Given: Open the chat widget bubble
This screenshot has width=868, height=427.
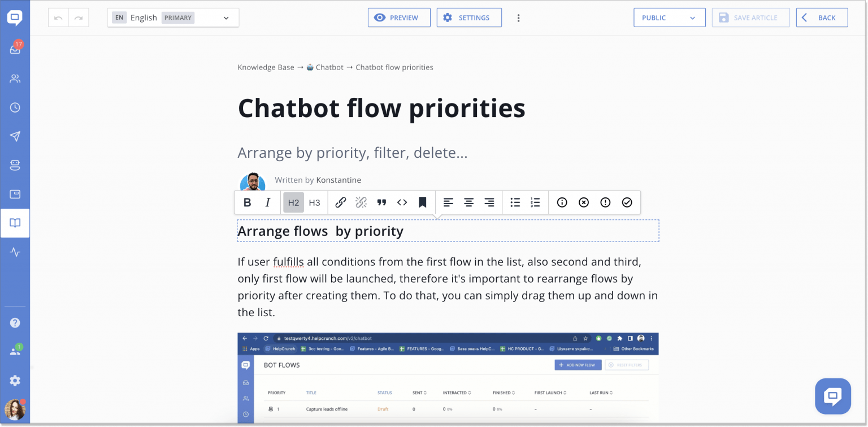Looking at the screenshot, I should (x=832, y=396).
